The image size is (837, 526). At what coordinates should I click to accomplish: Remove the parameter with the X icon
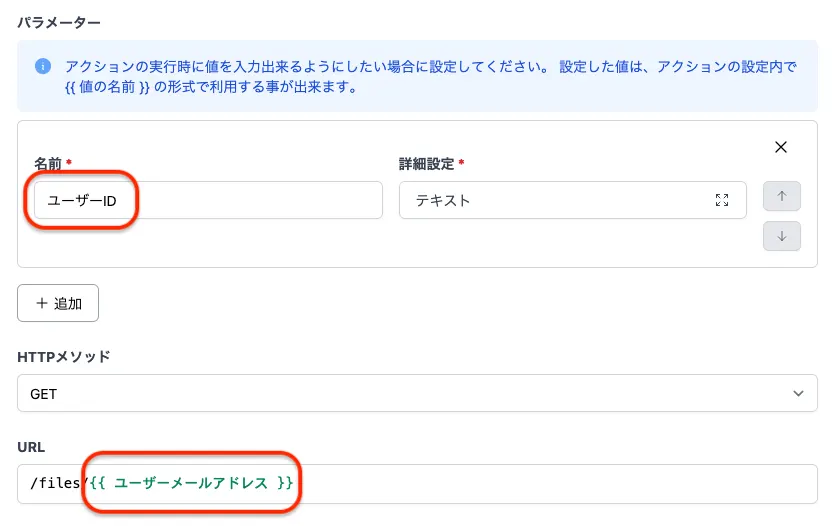pyautogui.click(x=780, y=147)
